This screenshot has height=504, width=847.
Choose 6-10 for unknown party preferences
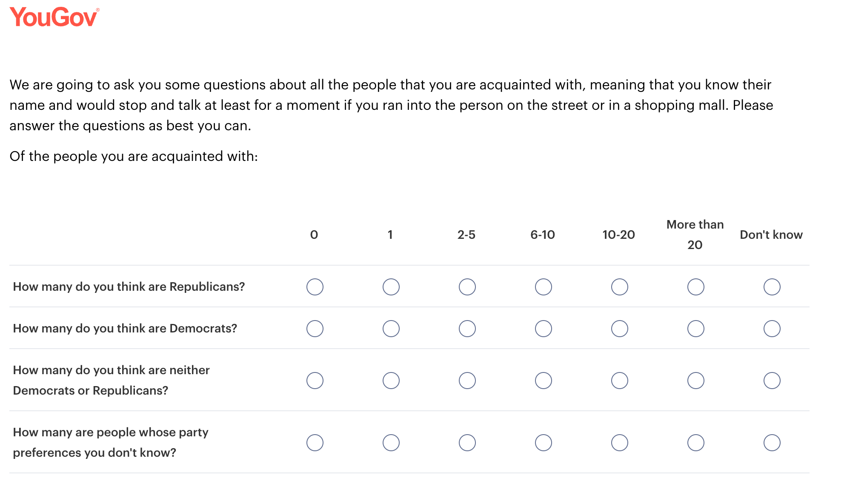(x=543, y=443)
